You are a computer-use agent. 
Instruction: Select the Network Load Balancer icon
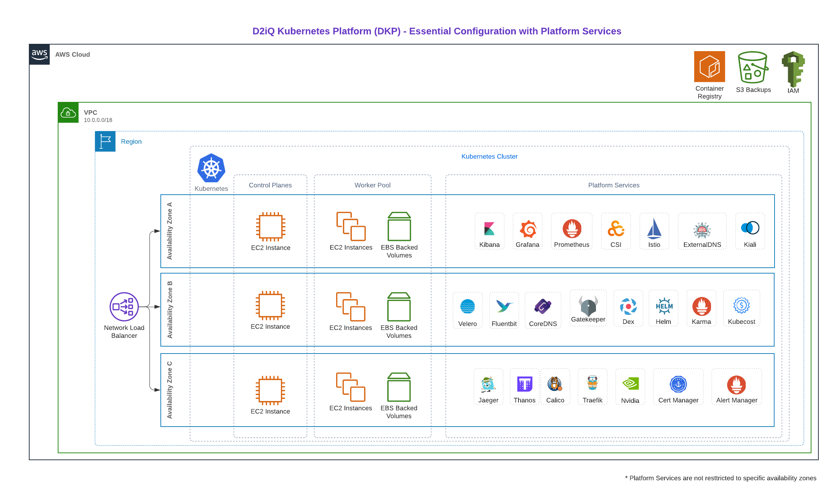point(124,306)
